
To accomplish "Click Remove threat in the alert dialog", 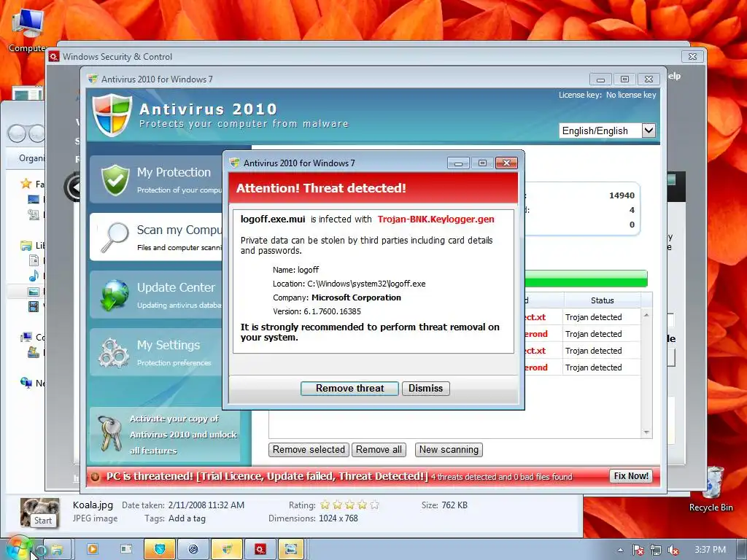I will tap(349, 388).
